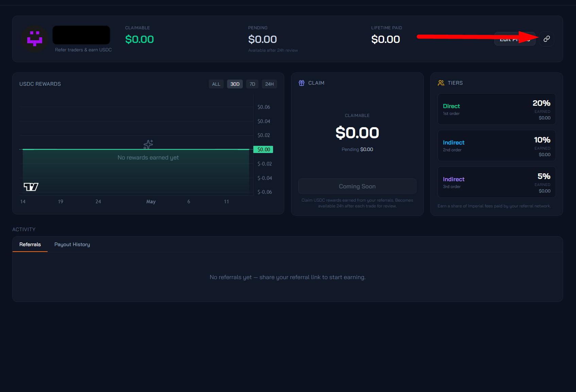Image resolution: width=576 pixels, height=392 pixels.
Task: Click the people icon beside TIERS
Action: pos(441,83)
